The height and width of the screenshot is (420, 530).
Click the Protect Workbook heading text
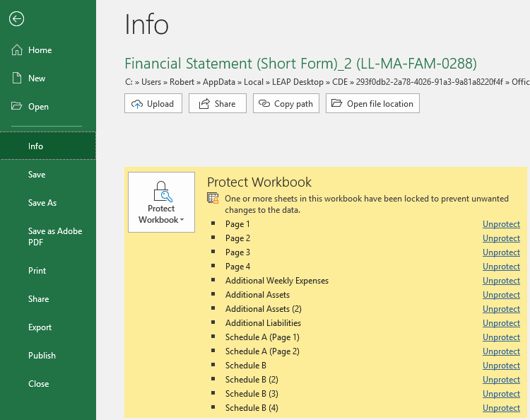[259, 182]
